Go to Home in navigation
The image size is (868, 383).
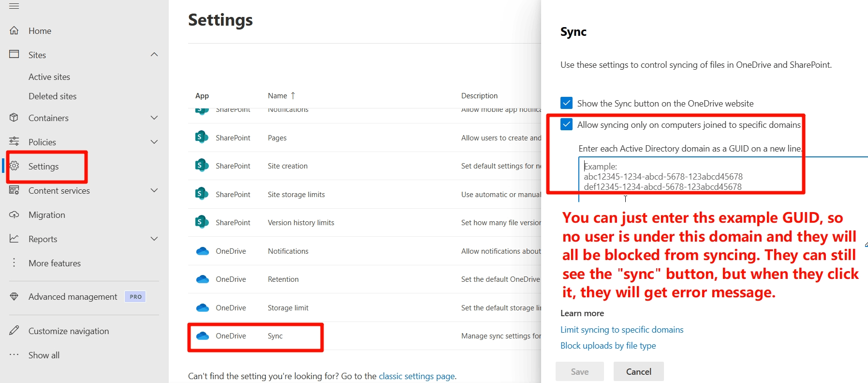[40, 31]
